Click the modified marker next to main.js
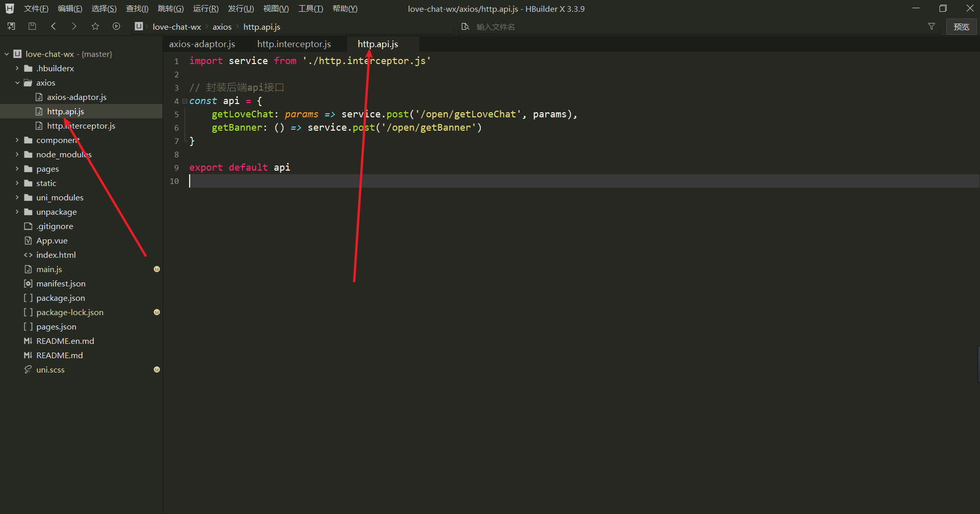The image size is (980, 514). pyautogui.click(x=157, y=269)
